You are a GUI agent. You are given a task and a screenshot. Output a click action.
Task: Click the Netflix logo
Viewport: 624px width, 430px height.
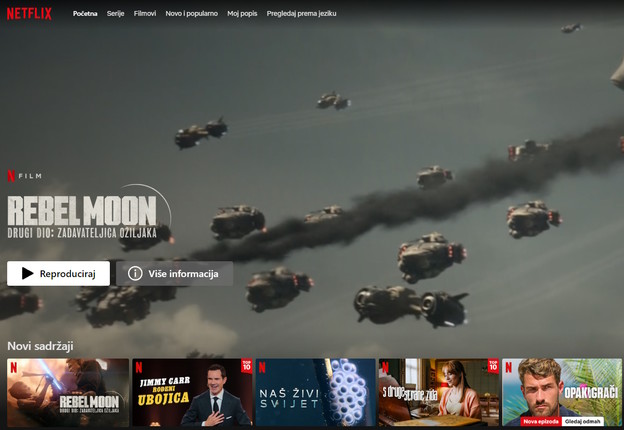pyautogui.click(x=29, y=14)
